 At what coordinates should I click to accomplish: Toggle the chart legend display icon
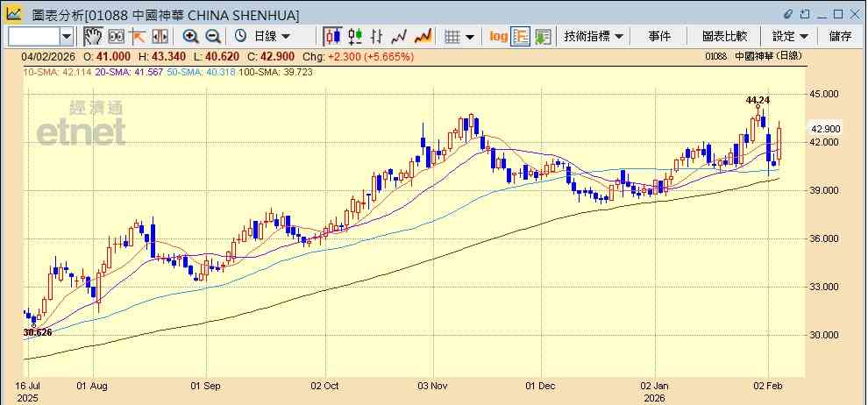point(521,37)
